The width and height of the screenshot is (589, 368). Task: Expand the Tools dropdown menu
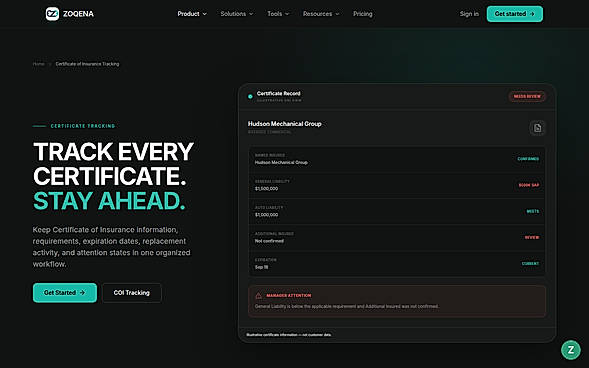coord(278,14)
